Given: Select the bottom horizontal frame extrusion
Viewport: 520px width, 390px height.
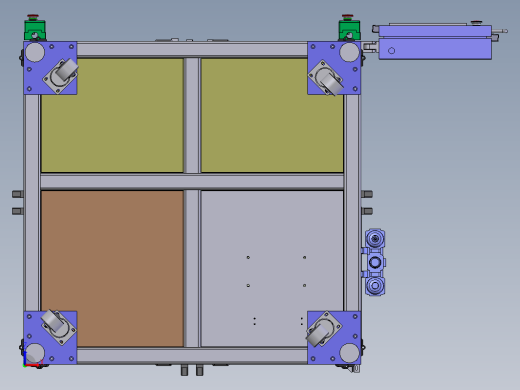Looking at the screenshot, I should click(192, 355).
